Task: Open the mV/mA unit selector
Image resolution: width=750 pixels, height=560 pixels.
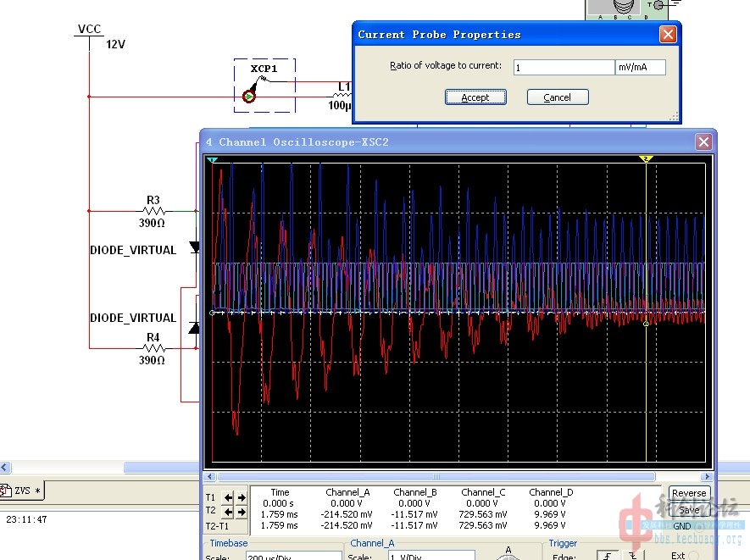Action: pyautogui.click(x=641, y=67)
